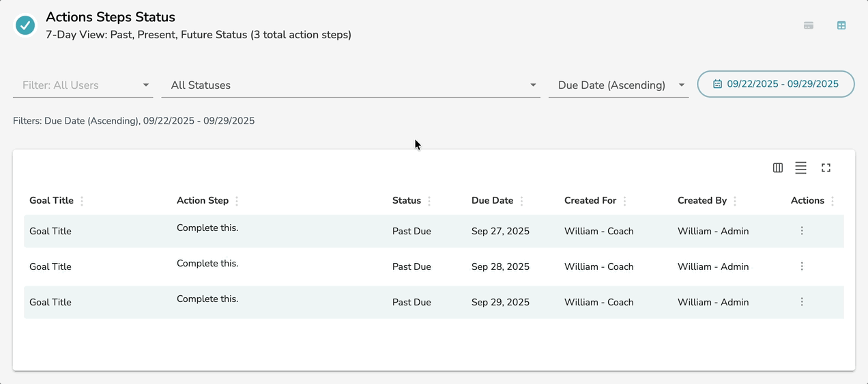This screenshot has width=868, height=384.
Task: Click the Due Date column header
Action: point(492,201)
